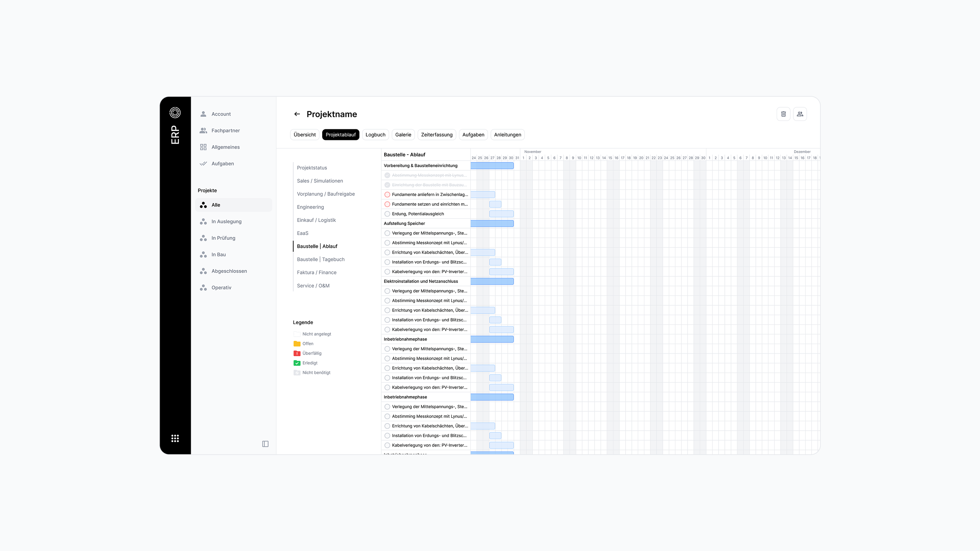This screenshot has width=980, height=551.
Task: Open Fachpartner from the sidebar
Action: click(x=225, y=131)
